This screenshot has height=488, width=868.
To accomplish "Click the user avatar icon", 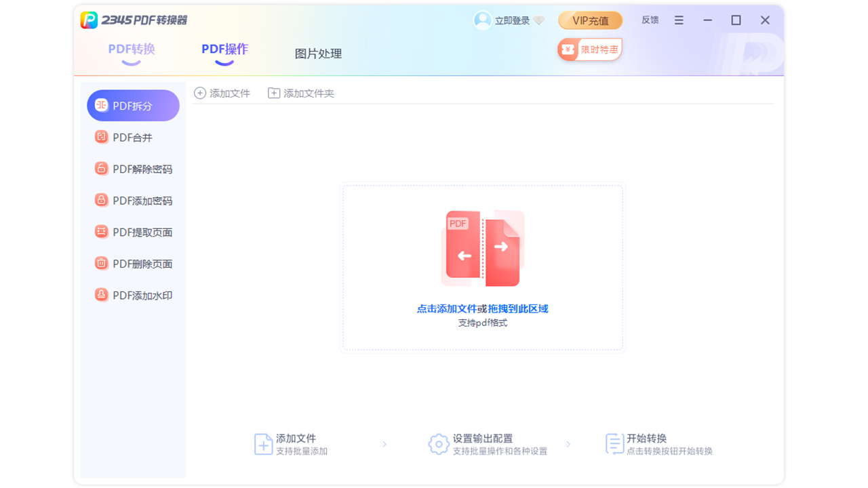I will [x=483, y=20].
